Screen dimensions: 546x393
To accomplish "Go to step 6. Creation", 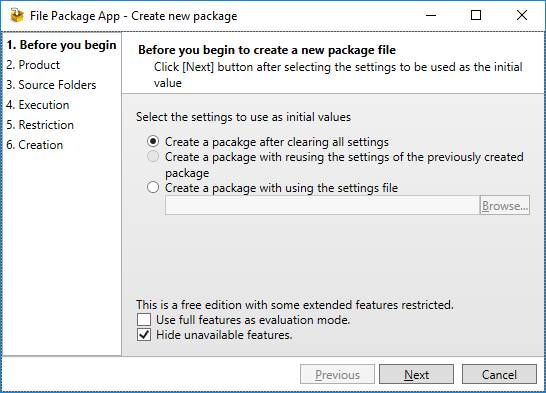I will [34, 145].
